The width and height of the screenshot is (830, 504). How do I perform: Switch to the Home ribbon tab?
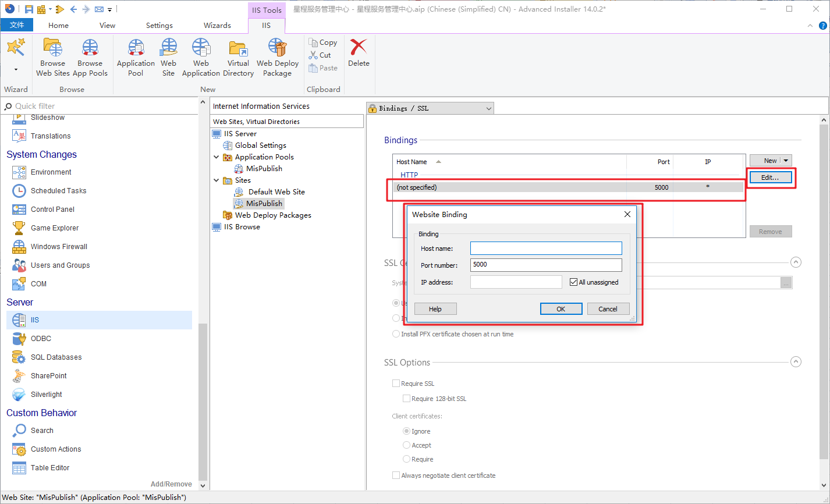click(58, 25)
